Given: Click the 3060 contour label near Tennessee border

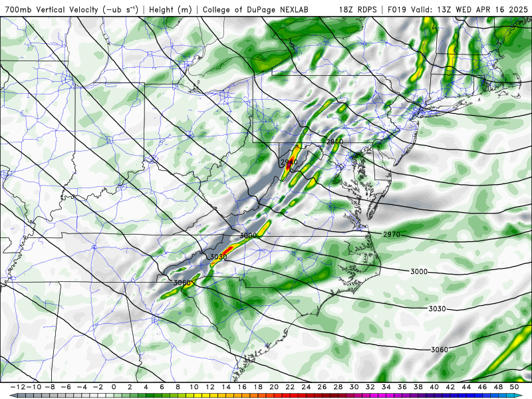Looking at the screenshot, I should [x=182, y=283].
